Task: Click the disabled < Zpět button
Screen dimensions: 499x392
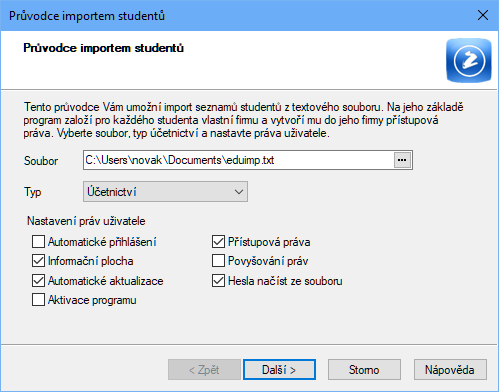Action: 204,369
